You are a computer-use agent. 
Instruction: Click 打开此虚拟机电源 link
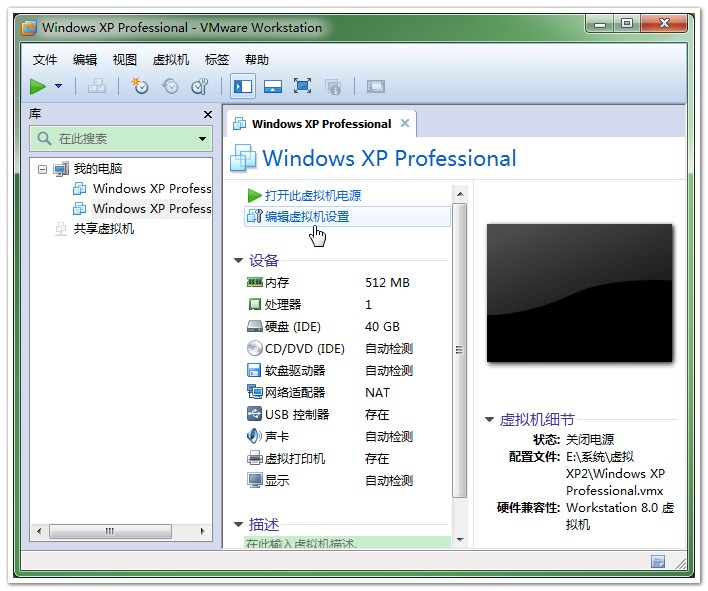point(313,195)
